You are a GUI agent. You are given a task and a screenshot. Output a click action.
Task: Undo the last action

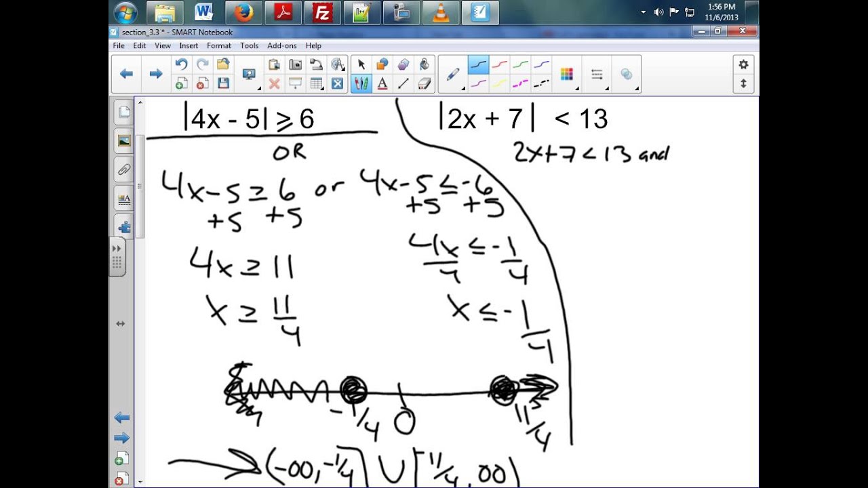pyautogui.click(x=181, y=64)
